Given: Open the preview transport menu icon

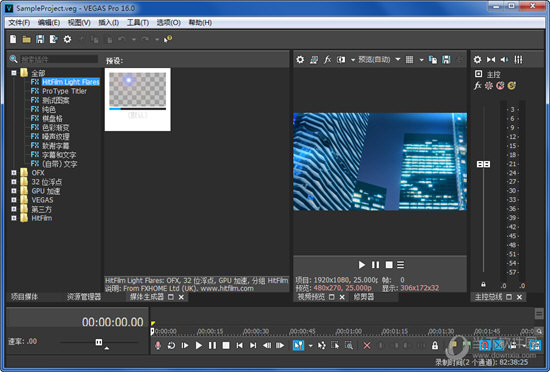Looking at the screenshot, I should point(401,265).
